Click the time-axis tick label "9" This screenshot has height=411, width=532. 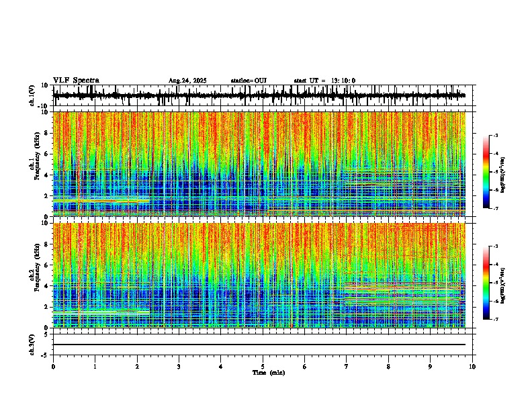coord(430,367)
